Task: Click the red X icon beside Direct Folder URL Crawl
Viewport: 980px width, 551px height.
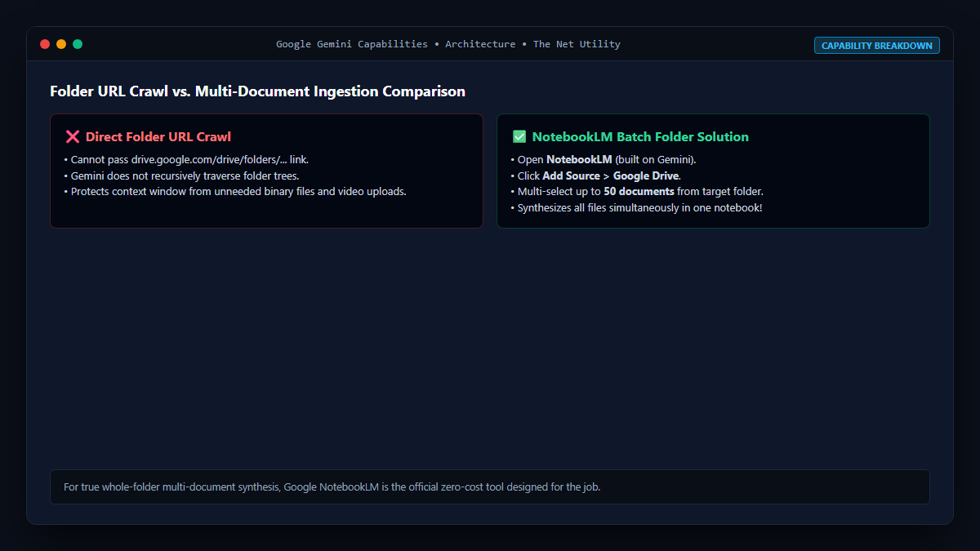Action: coord(72,137)
